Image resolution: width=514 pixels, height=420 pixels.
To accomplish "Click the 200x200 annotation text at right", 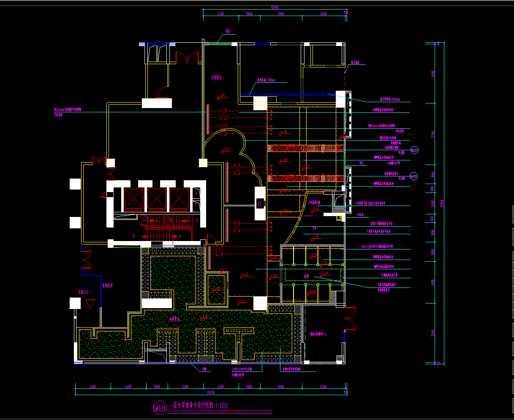I will coord(377,246).
